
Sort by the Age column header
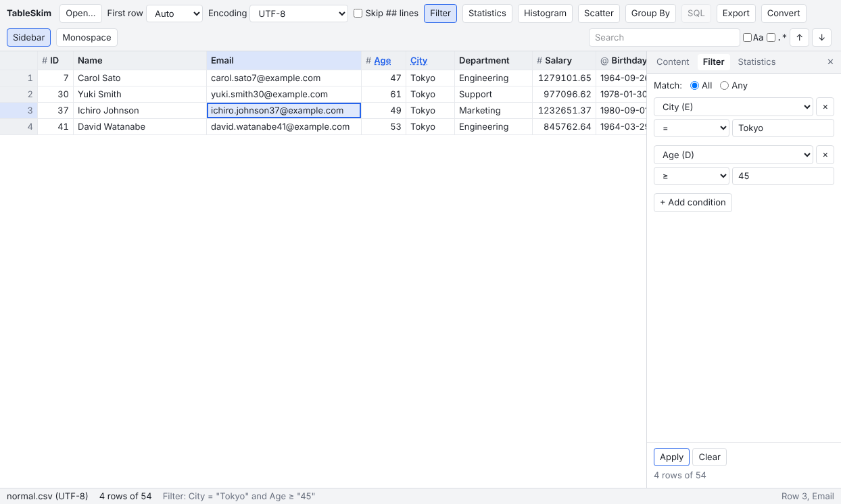[383, 61]
